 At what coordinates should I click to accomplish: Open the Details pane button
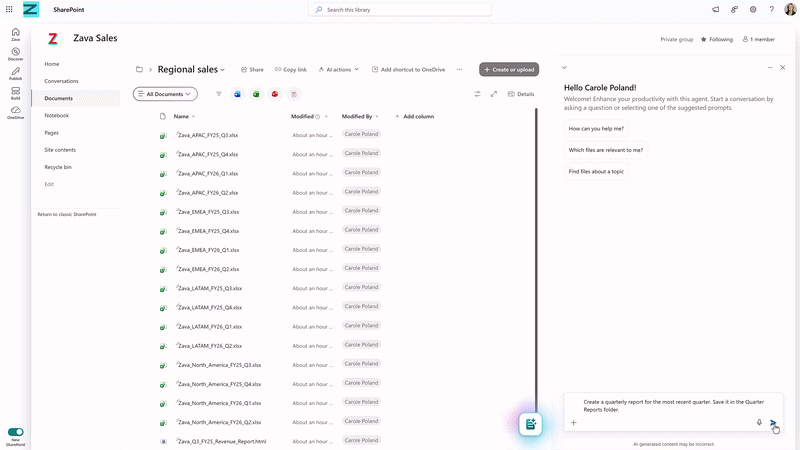click(x=521, y=94)
